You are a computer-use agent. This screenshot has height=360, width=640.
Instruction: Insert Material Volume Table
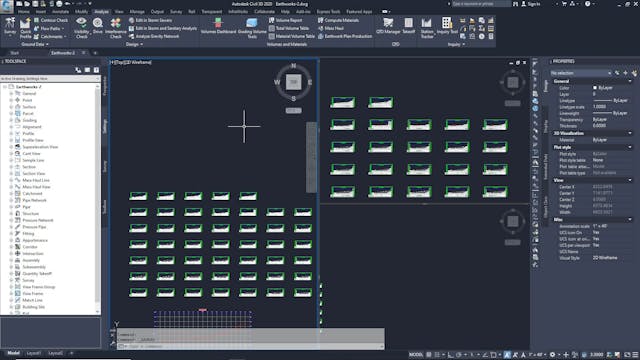point(292,36)
